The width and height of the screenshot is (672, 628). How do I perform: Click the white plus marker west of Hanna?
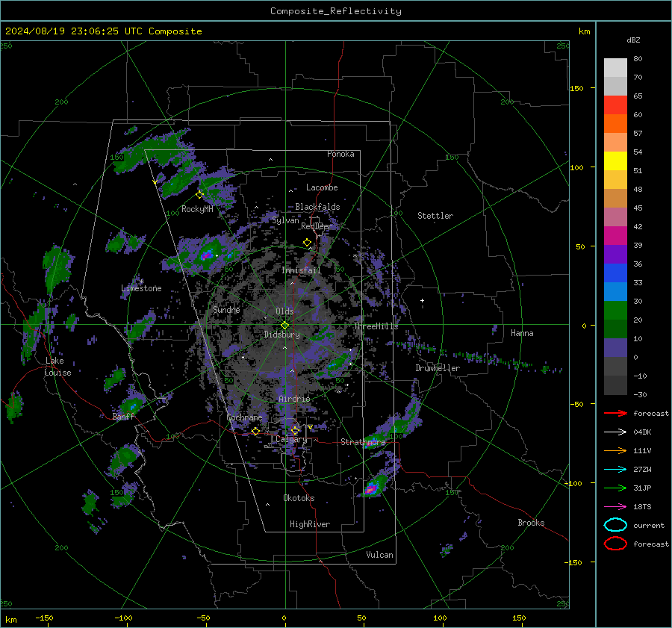coord(422,300)
